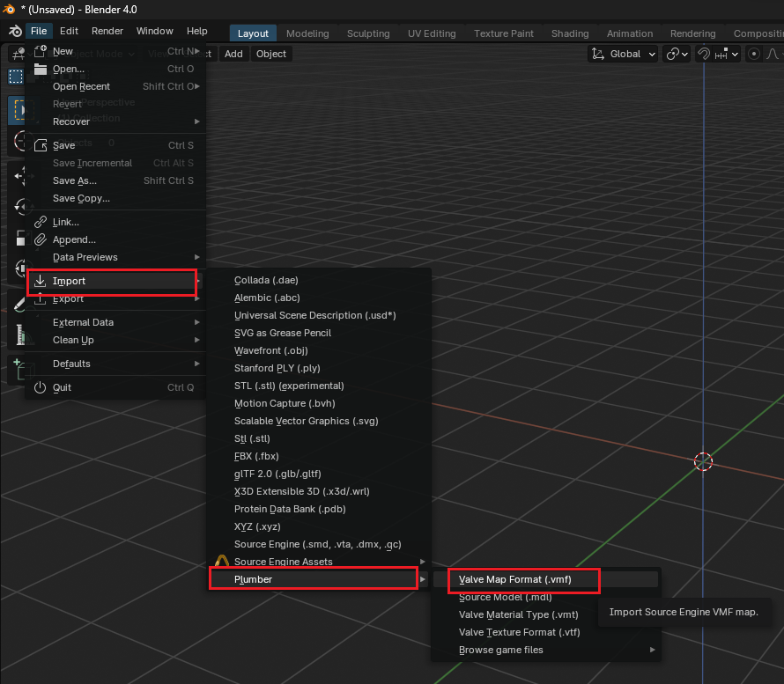Expand the Defaults submenu
This screenshot has width=784, height=684.
115,364
